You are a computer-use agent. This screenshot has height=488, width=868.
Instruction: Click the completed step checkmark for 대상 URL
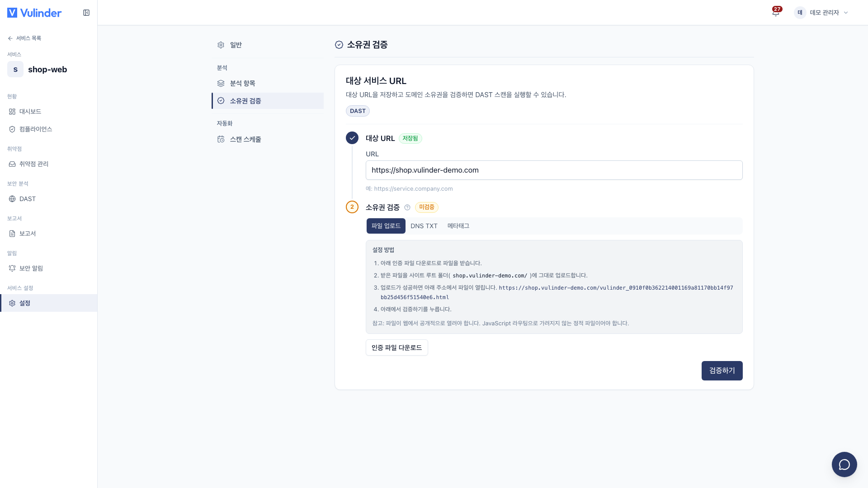pos(352,138)
